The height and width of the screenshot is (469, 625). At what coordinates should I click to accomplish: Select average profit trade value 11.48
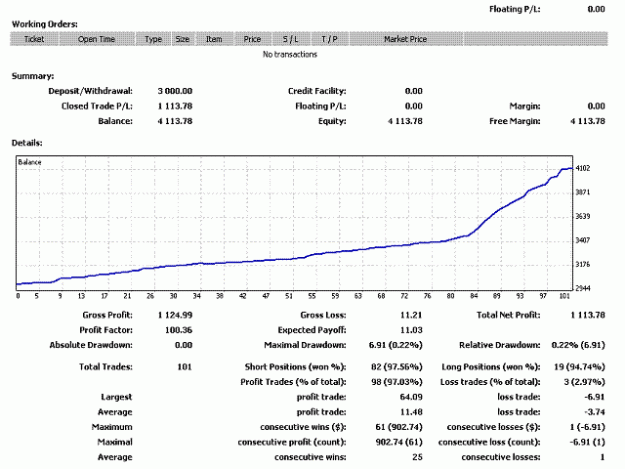click(411, 412)
